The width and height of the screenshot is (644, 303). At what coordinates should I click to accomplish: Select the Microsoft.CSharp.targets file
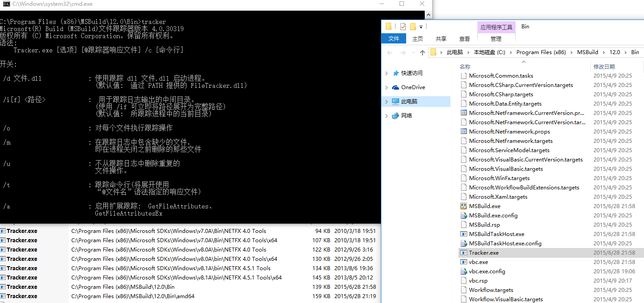point(501,94)
